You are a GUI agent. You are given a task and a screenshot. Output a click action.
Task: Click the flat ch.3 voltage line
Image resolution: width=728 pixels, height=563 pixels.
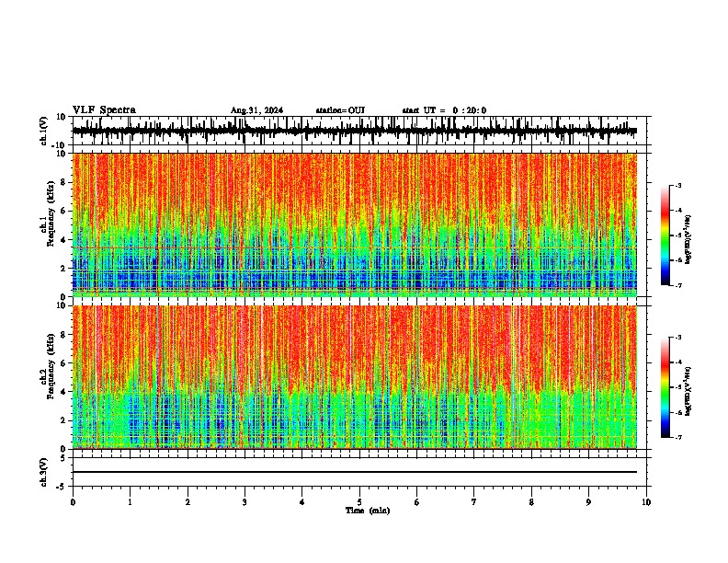coord(354,472)
